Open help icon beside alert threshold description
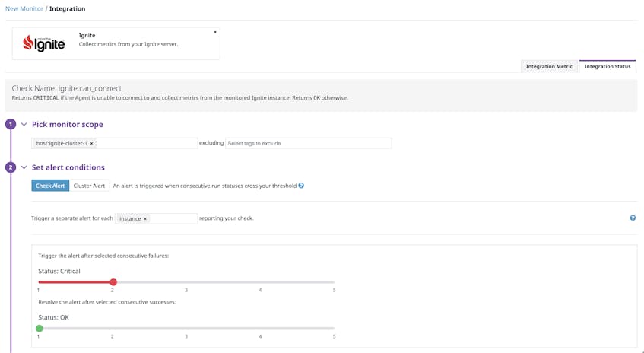 pos(301,186)
